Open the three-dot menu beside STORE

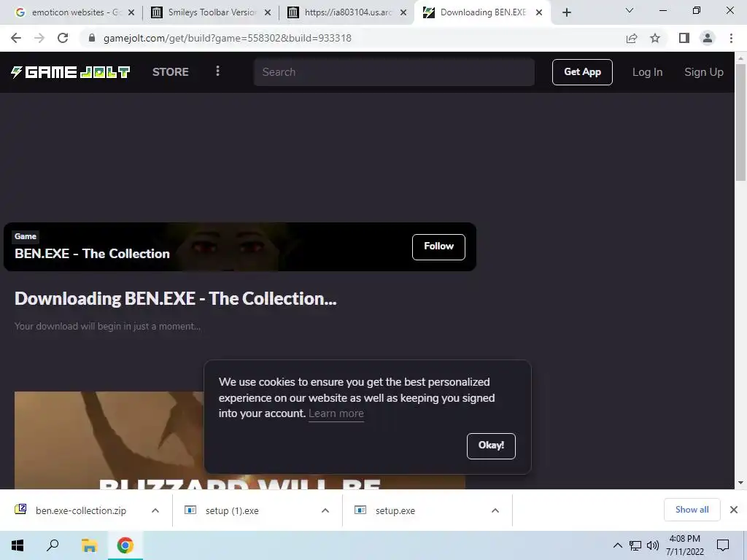point(217,71)
